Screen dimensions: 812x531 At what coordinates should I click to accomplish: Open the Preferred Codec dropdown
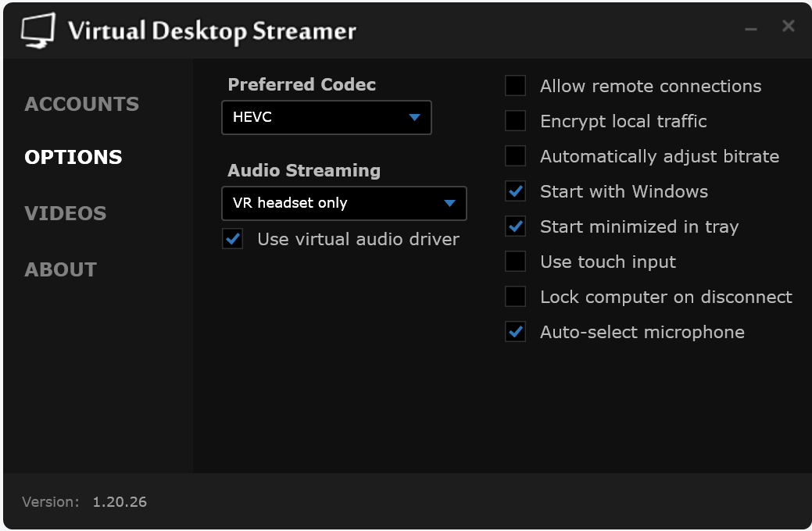(327, 117)
